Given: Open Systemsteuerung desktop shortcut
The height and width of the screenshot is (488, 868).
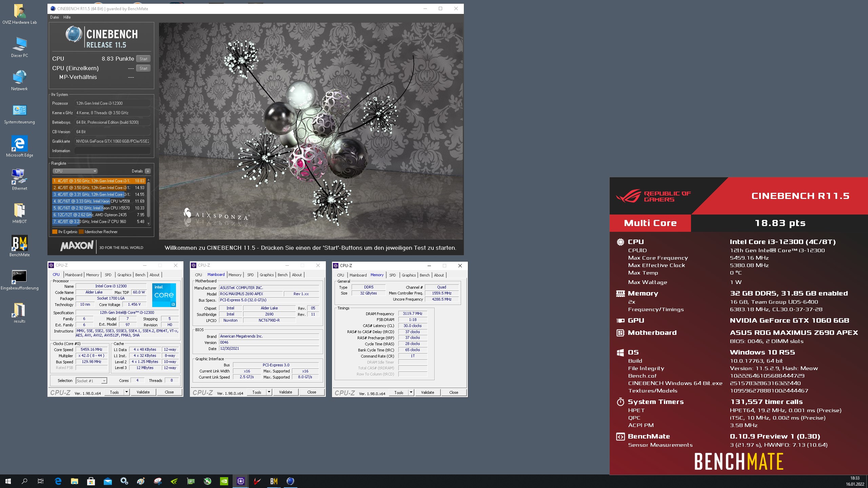Looking at the screenshot, I should click(x=19, y=114).
